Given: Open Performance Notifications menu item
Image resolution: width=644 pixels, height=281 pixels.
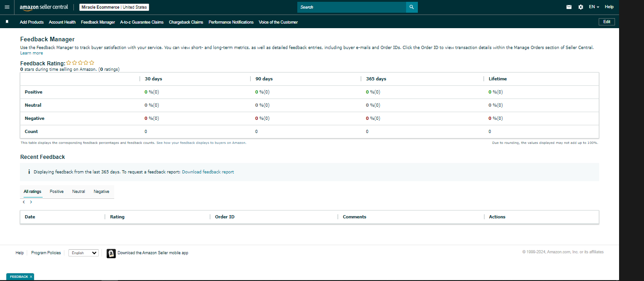Looking at the screenshot, I should point(231,22).
